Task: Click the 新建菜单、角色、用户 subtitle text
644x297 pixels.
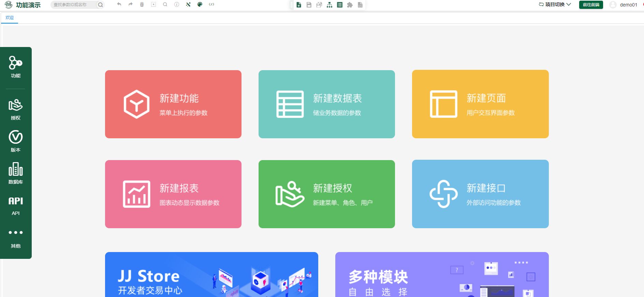Action: (x=343, y=203)
